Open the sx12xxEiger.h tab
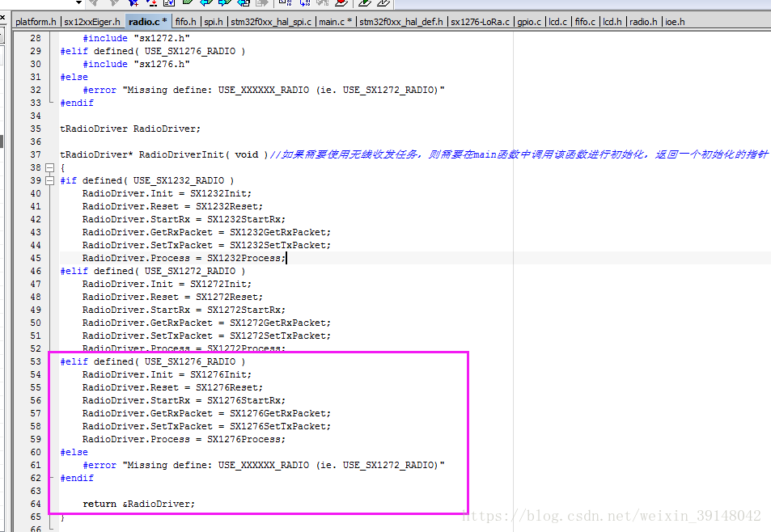Image resolution: width=771 pixels, height=532 pixels. pyautogui.click(x=92, y=22)
